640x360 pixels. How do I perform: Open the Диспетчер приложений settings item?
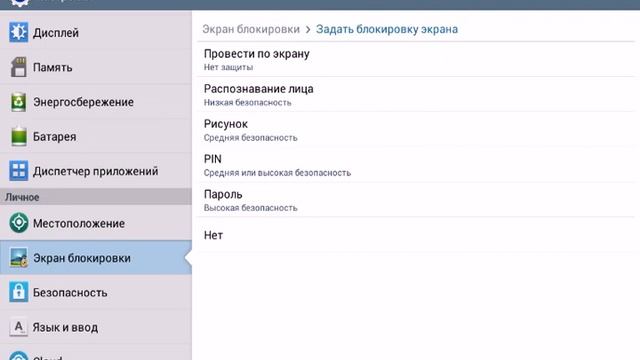pos(96,171)
